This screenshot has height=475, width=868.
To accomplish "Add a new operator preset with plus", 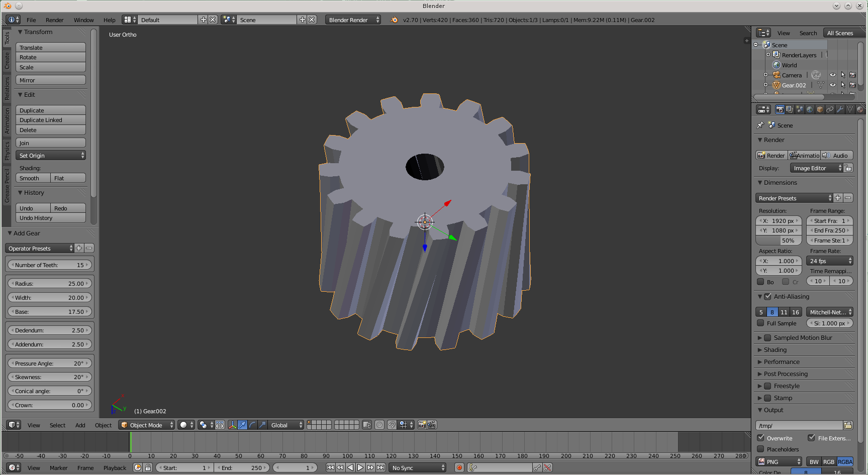I will click(x=79, y=248).
